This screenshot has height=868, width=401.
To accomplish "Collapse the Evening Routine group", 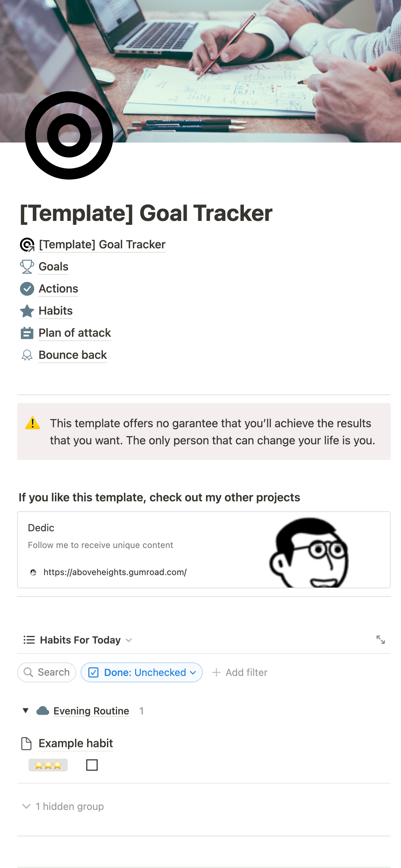I will pyautogui.click(x=26, y=711).
